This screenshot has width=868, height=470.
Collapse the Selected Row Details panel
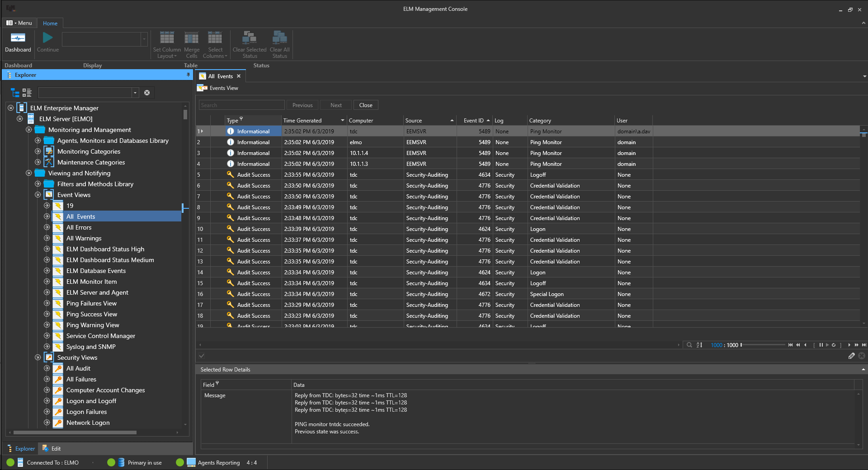pos(863,369)
